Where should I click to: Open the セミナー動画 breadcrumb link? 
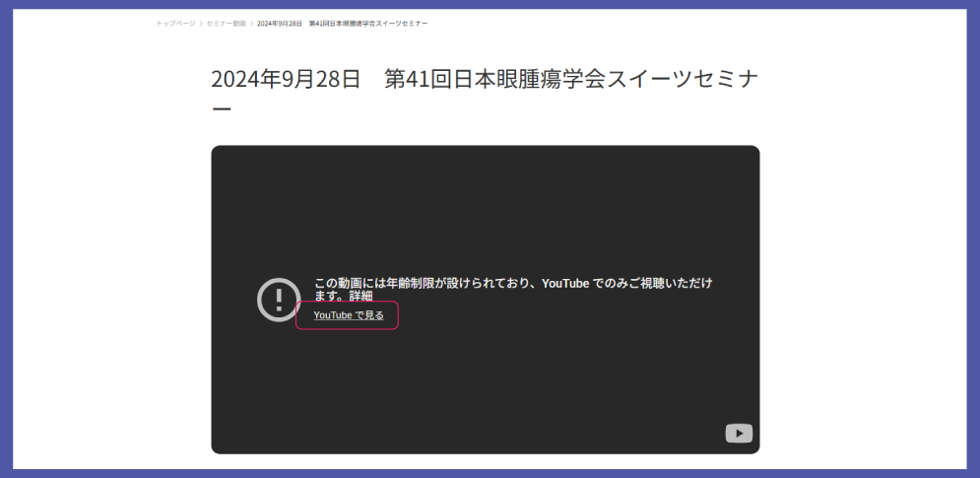point(227,23)
